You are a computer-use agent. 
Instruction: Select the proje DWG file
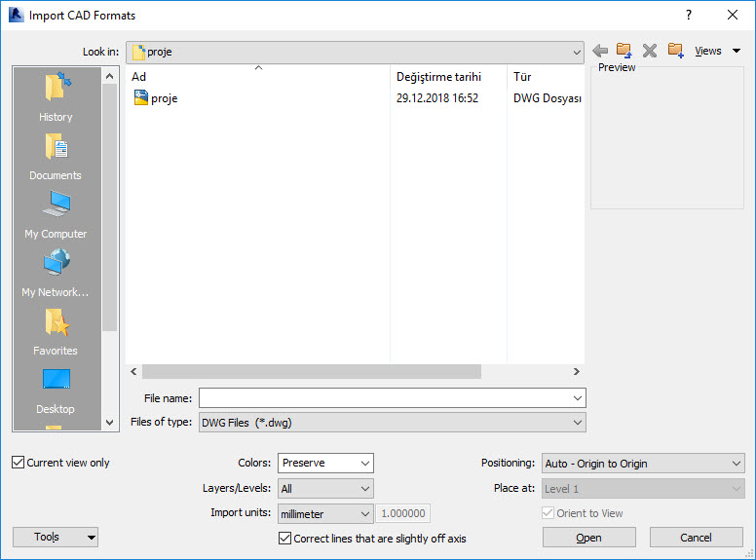click(164, 98)
